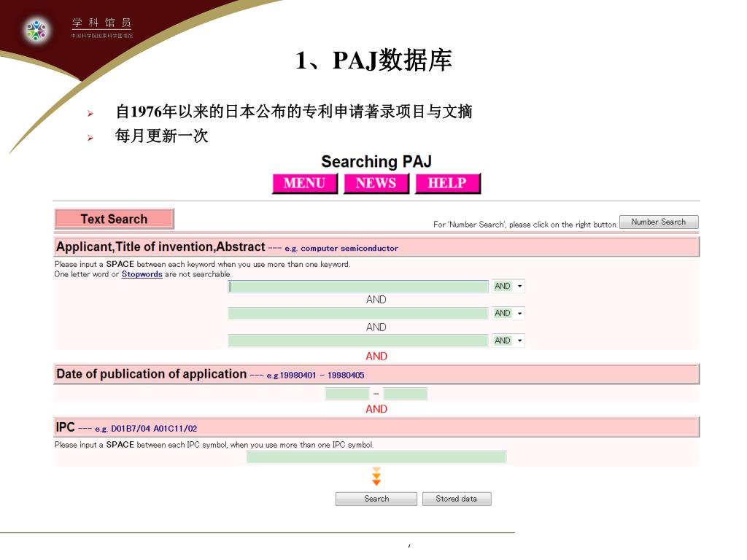Viewport: 747px width, 560px height.
Task: Click the 'e.g. computer semiconductor' example text
Action: [341, 248]
